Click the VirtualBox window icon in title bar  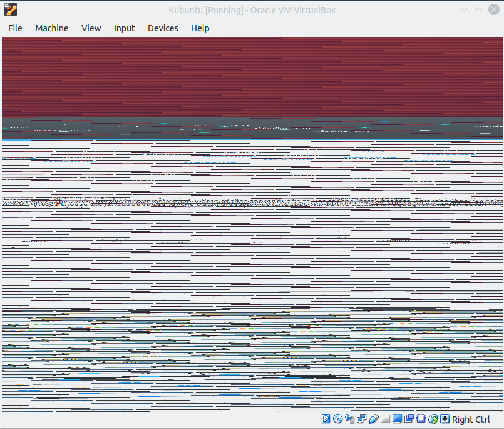(11, 9)
